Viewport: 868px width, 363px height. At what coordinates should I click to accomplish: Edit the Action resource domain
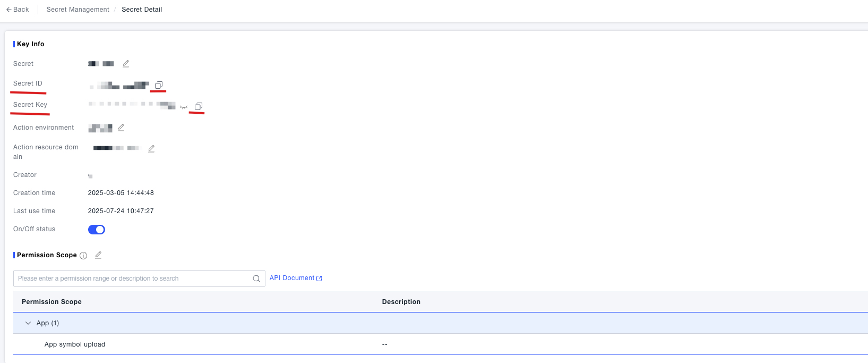(x=151, y=149)
